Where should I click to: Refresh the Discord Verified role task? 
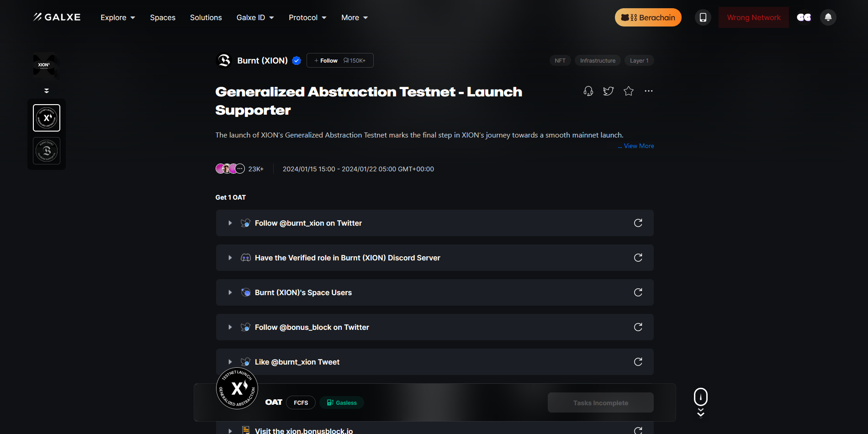(x=638, y=258)
